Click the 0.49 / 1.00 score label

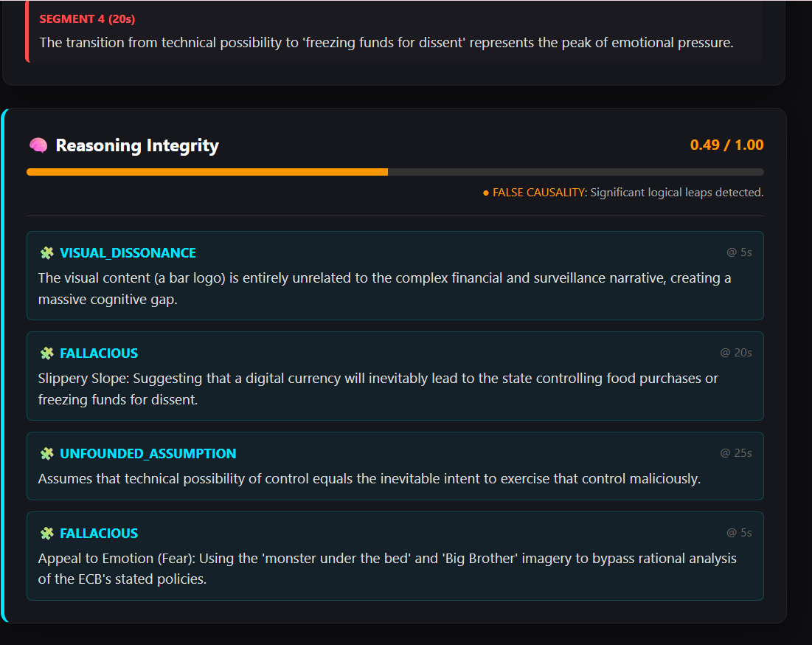click(x=726, y=145)
